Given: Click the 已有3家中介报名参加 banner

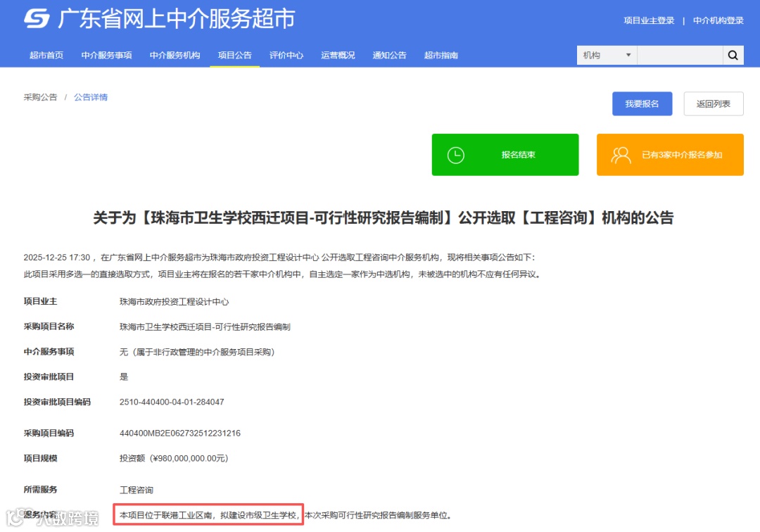Looking at the screenshot, I should pos(670,155).
